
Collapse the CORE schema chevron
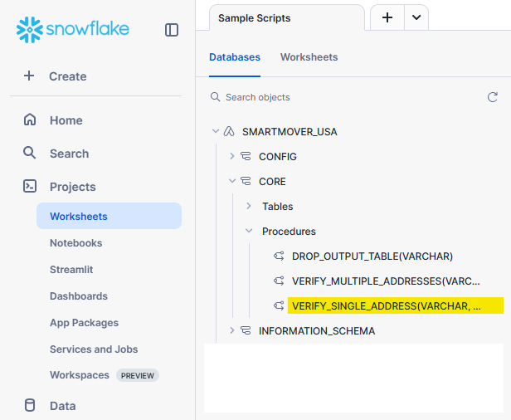tap(232, 181)
